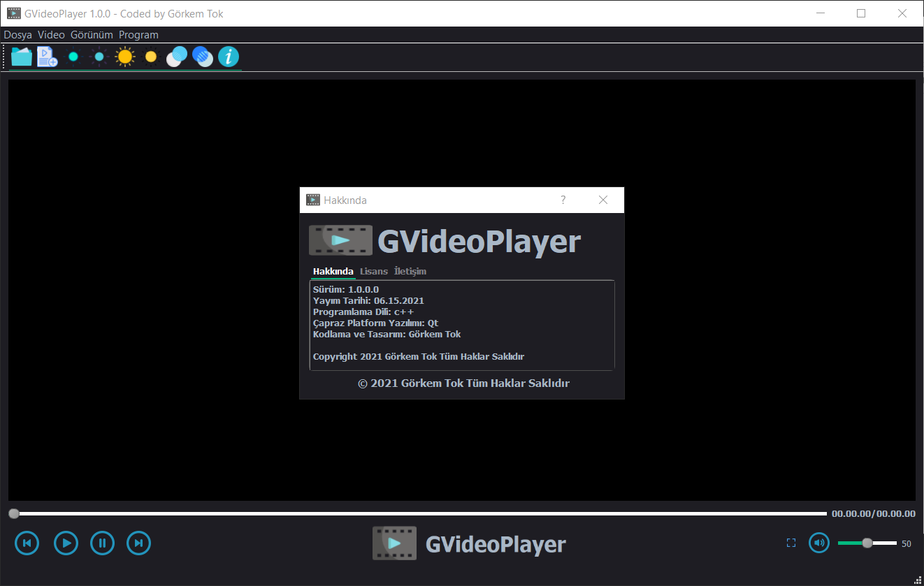Click the help question mark in Hakkında dialog
Viewport: 924px width, 586px height.
[563, 200]
